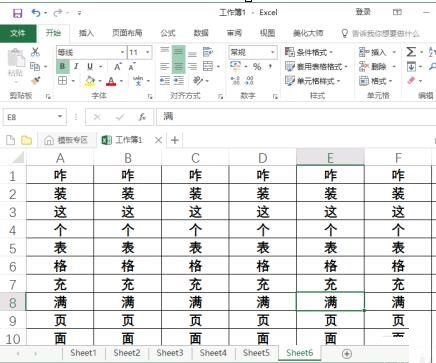Toggle middle vertical alignment
The height and width of the screenshot is (363, 436).
(x=178, y=52)
